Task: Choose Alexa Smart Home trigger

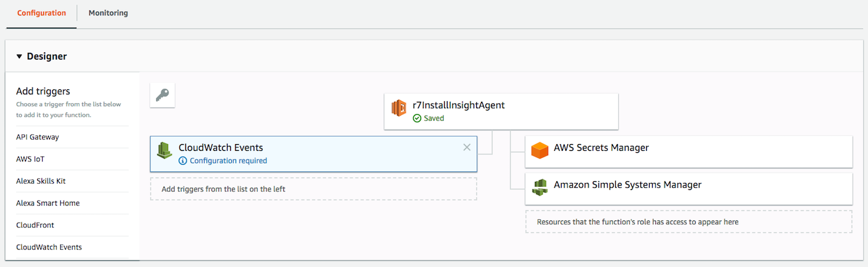Action: click(x=48, y=203)
